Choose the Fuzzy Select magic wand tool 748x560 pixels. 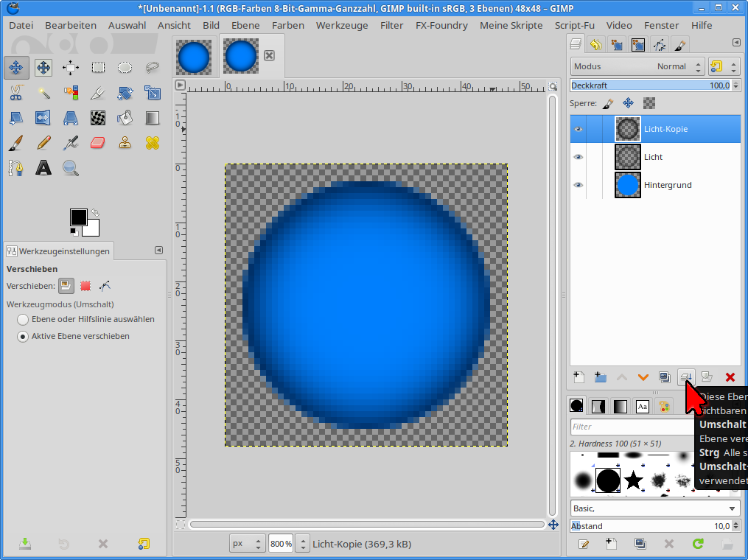(x=43, y=93)
